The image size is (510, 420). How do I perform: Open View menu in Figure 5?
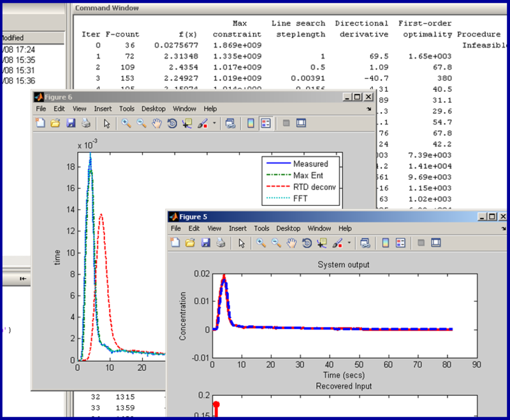click(x=214, y=228)
